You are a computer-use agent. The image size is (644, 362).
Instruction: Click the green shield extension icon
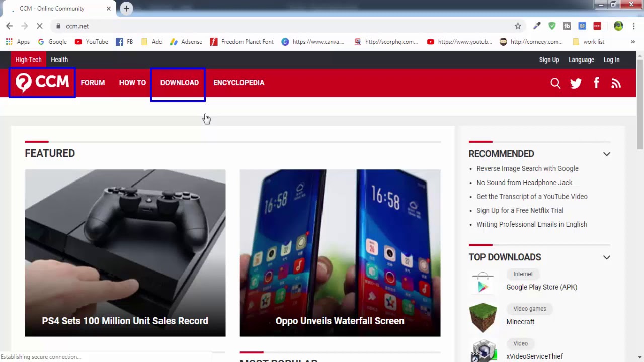click(x=552, y=26)
